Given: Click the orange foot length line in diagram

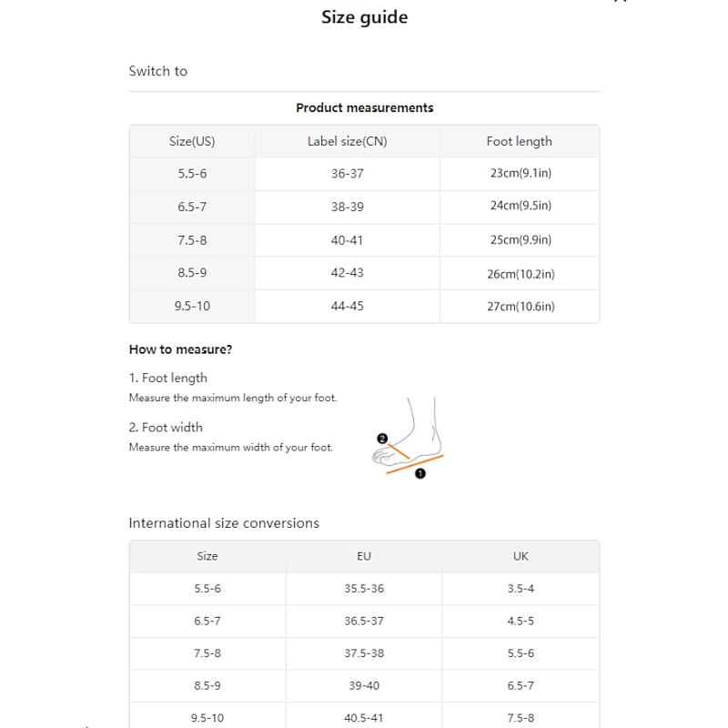Looking at the screenshot, I should [414, 463].
